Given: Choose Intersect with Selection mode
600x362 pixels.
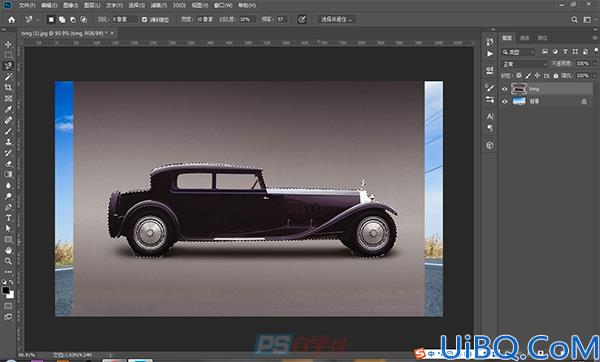Looking at the screenshot, I should 83,20.
